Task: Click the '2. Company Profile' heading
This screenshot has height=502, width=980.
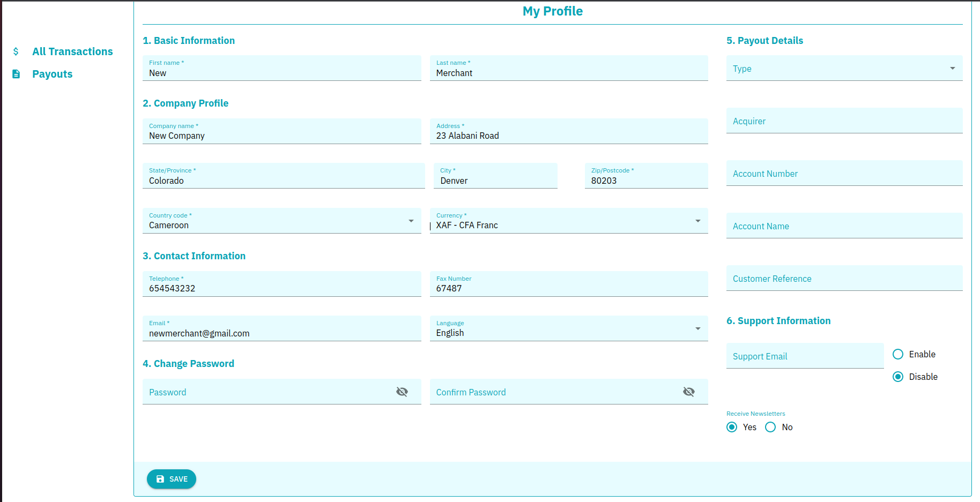Action: pyautogui.click(x=185, y=103)
